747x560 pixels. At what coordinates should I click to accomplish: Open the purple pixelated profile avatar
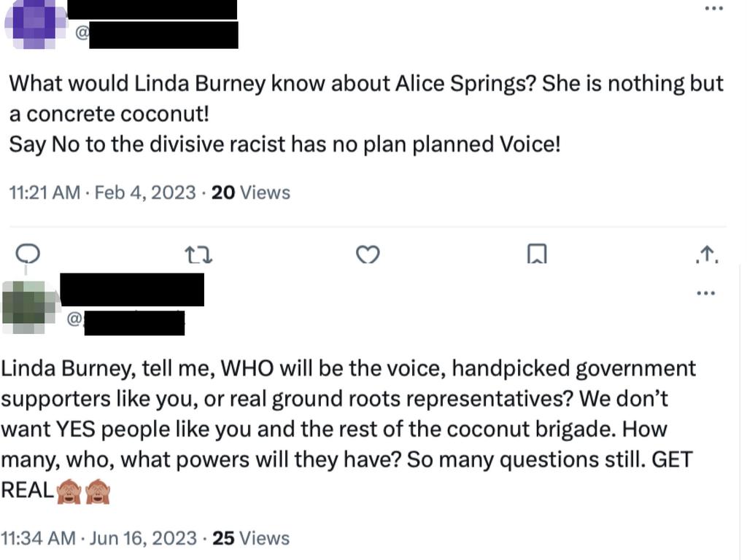(x=34, y=24)
